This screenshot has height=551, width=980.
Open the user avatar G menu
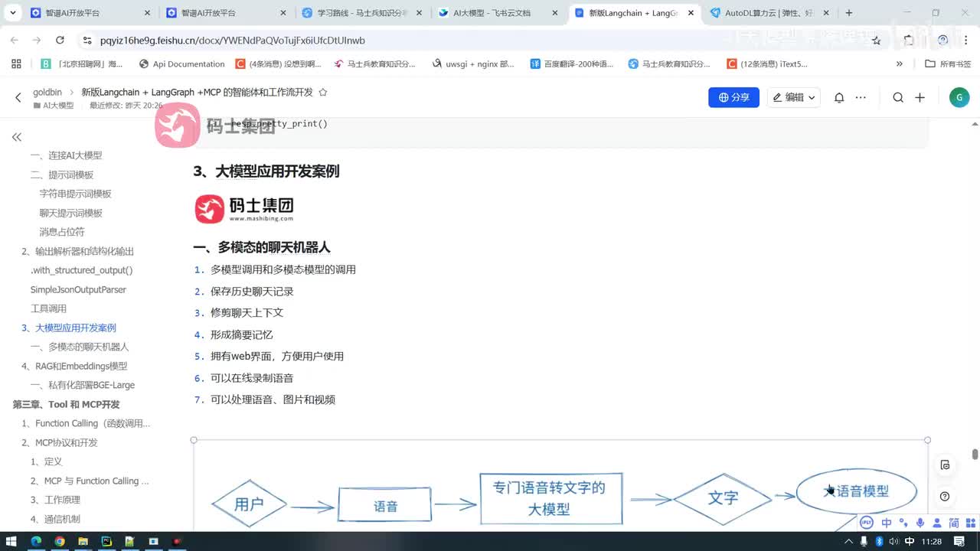point(959,97)
